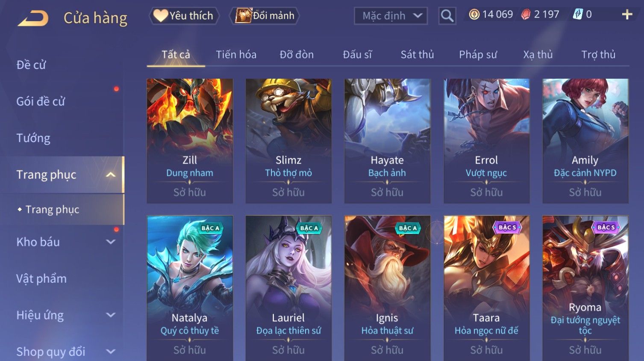Select the Pháp sư tab
The image size is (644, 361).
coord(478,55)
